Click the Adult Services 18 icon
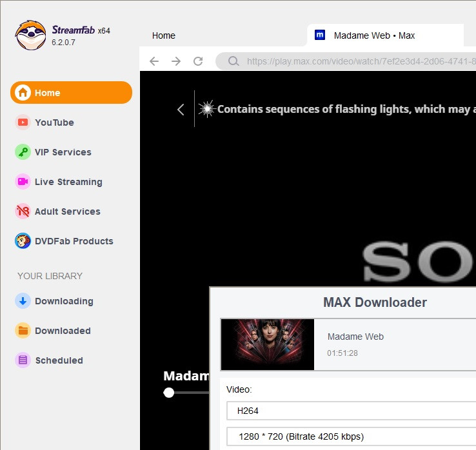Viewport: 476px width, 450px height. pos(23,211)
